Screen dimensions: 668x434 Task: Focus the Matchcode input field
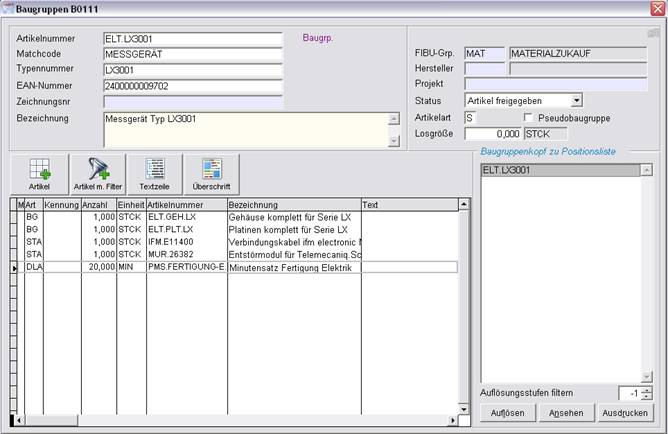[x=193, y=55]
